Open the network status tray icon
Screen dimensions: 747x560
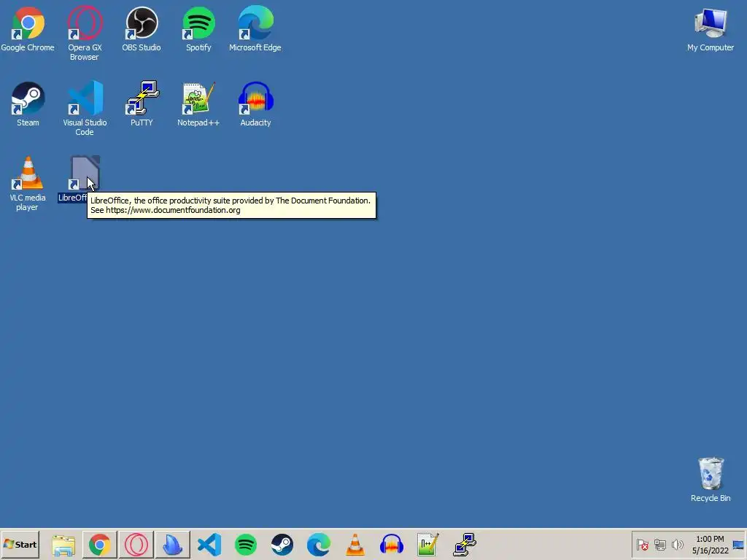(659, 544)
